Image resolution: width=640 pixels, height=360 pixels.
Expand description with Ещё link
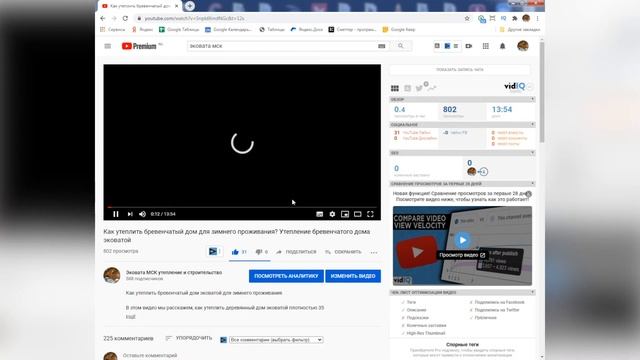[x=130, y=316]
